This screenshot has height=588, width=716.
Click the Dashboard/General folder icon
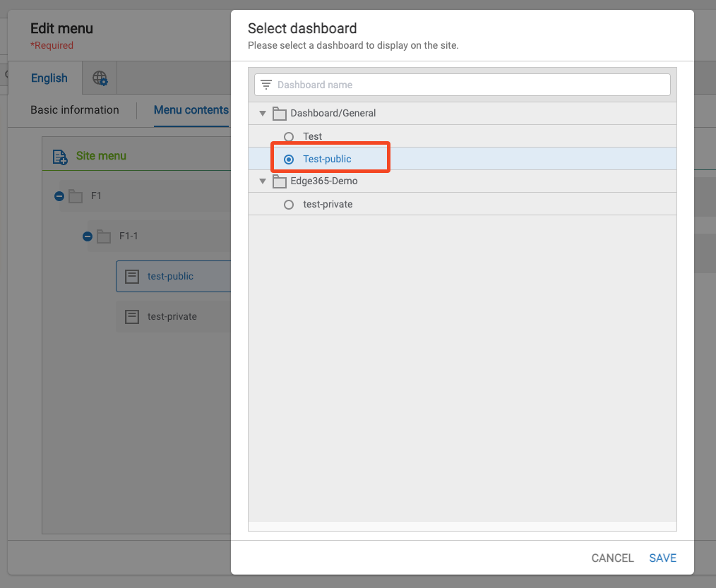(x=279, y=114)
